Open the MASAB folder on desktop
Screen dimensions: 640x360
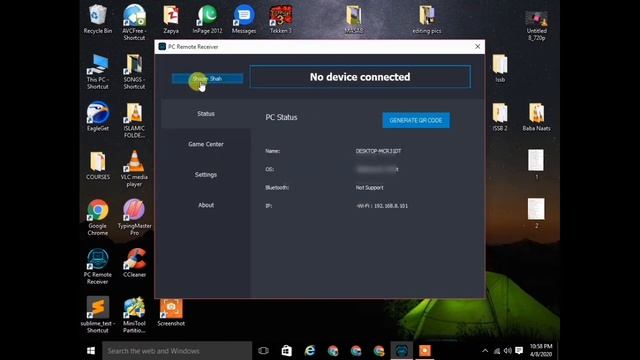click(x=353, y=19)
